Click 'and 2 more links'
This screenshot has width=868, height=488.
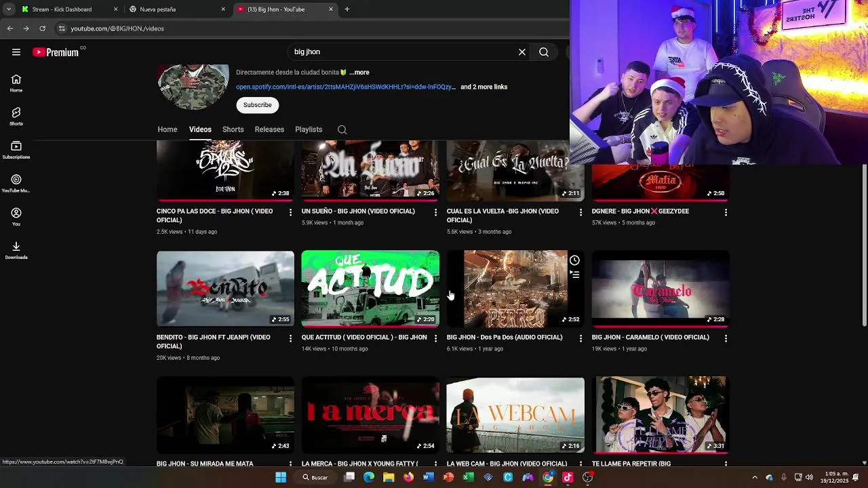pyautogui.click(x=484, y=87)
